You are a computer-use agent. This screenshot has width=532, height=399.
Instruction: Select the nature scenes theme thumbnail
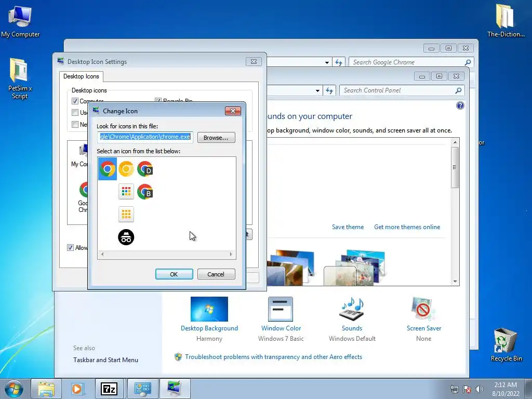click(x=354, y=268)
